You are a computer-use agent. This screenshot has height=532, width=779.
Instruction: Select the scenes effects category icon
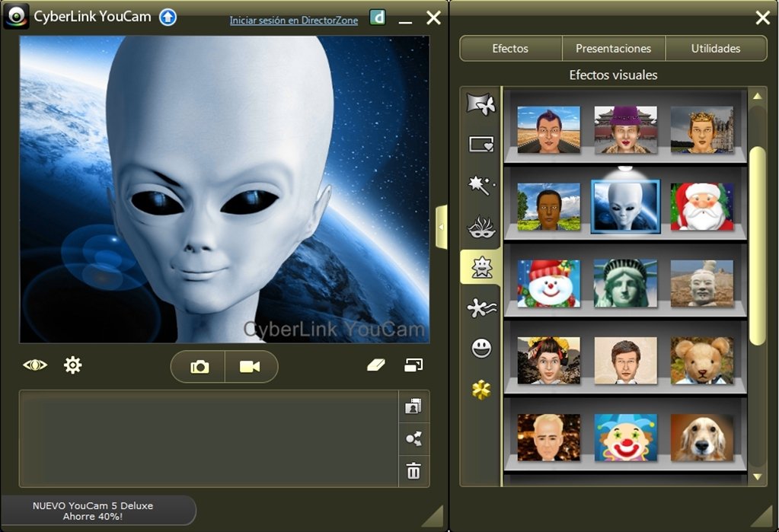pos(481,104)
